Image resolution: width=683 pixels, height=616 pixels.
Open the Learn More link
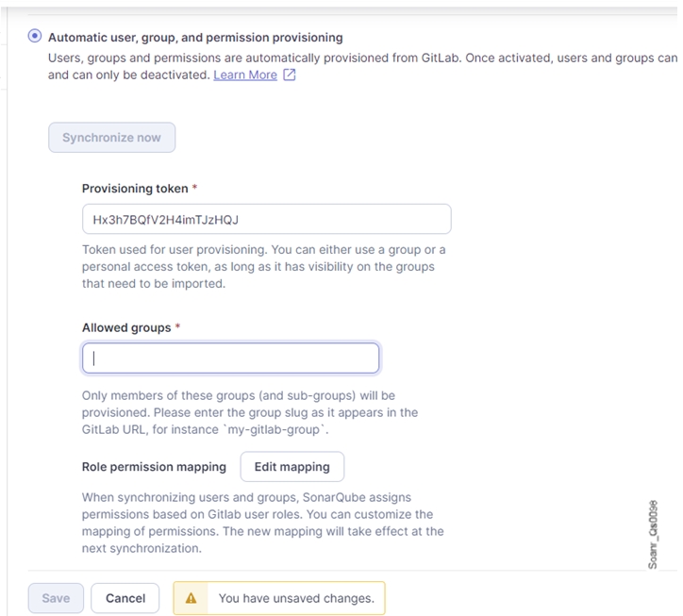pyautogui.click(x=245, y=75)
